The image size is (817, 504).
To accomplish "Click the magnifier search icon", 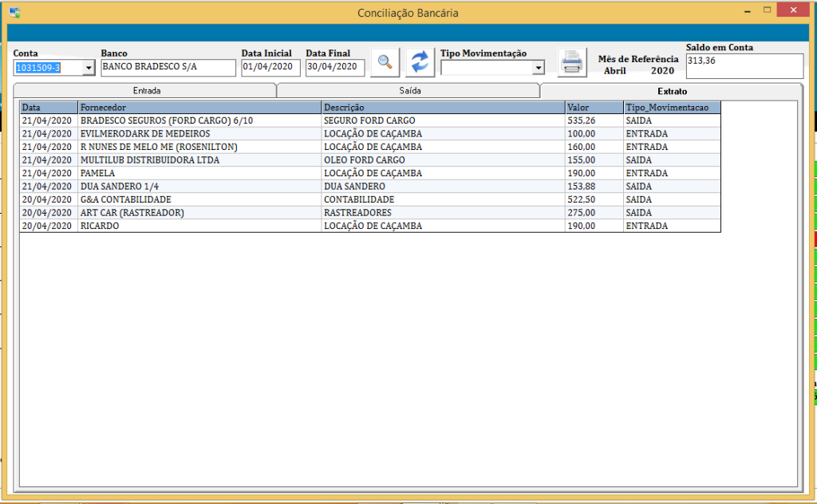I will pyautogui.click(x=385, y=61).
